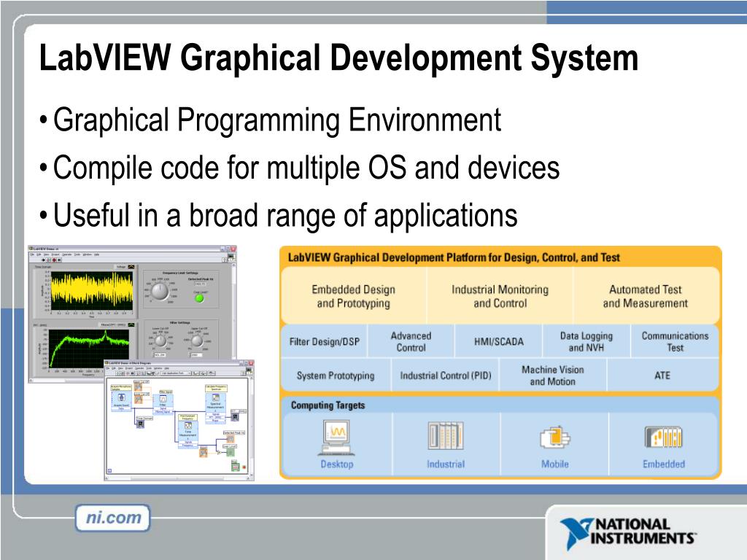
Task: Click the slide title LabVIEW Graphical Development System
Action: pyautogui.click(x=338, y=58)
